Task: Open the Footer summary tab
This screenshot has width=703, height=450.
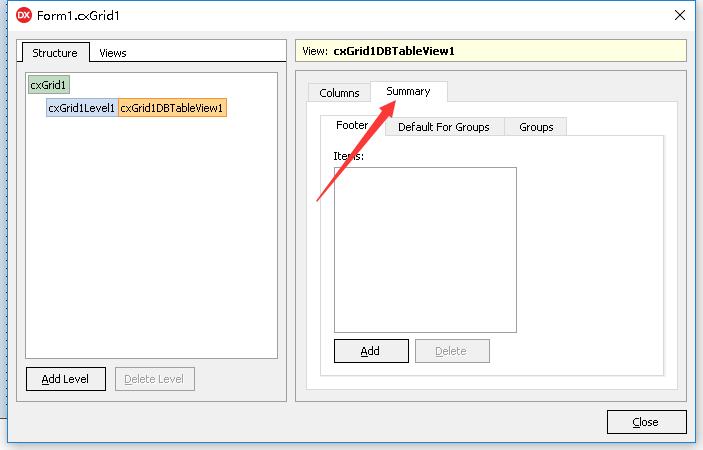Action: [x=351, y=126]
